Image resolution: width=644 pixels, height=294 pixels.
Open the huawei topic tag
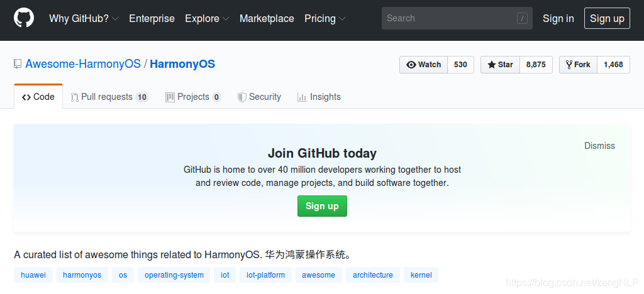(33, 275)
